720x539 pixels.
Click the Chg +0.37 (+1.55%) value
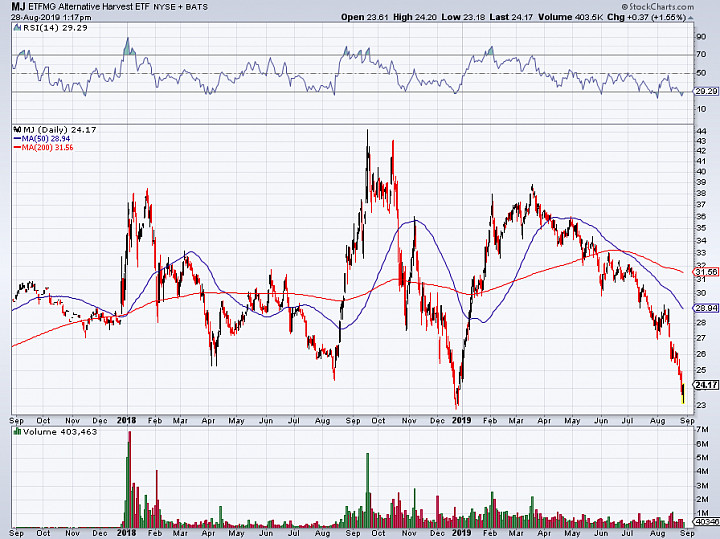pyautogui.click(x=646, y=17)
